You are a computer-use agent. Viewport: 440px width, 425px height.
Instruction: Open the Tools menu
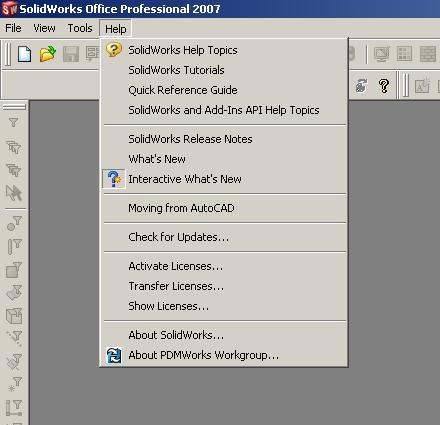80,28
